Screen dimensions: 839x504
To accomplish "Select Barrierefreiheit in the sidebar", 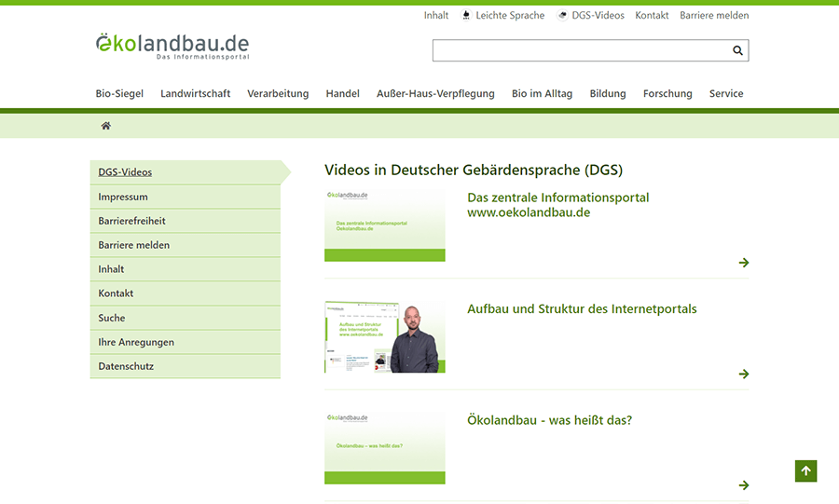I will [131, 222].
